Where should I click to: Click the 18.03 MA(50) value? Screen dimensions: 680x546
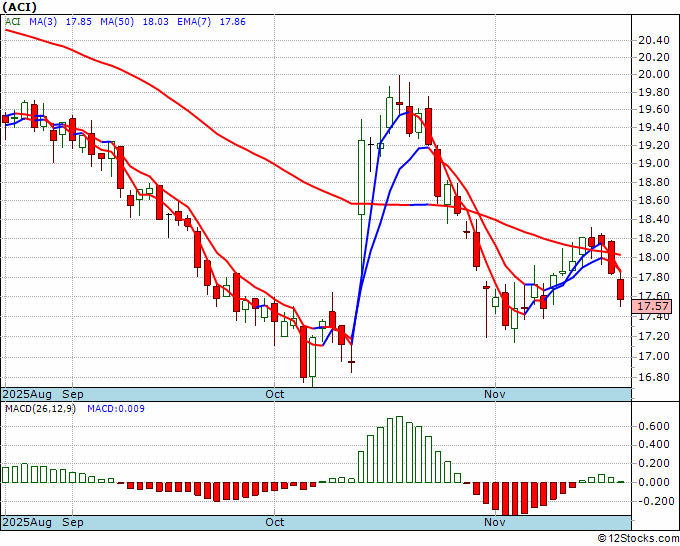pyautogui.click(x=155, y=22)
